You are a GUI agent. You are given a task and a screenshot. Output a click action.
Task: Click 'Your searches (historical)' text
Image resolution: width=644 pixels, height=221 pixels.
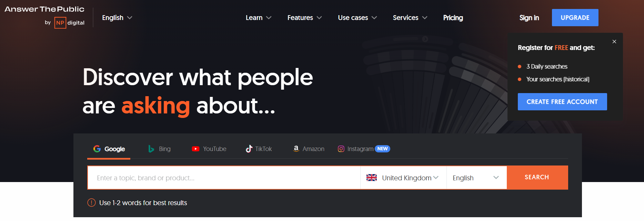(558, 79)
